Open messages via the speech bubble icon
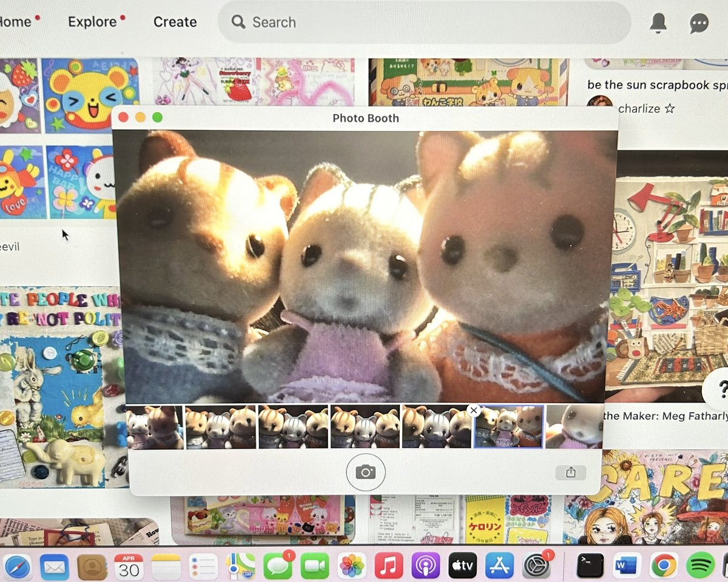The image size is (728, 582). (698, 22)
